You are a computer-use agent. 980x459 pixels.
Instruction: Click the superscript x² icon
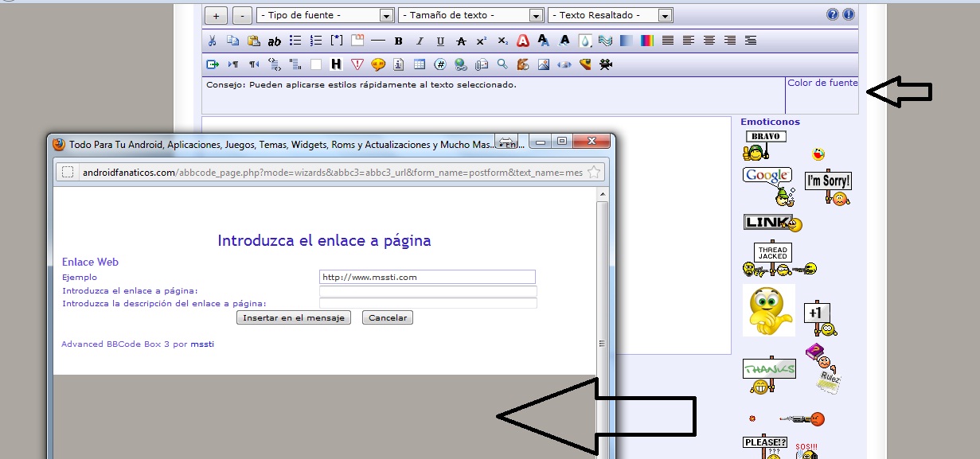click(x=482, y=41)
